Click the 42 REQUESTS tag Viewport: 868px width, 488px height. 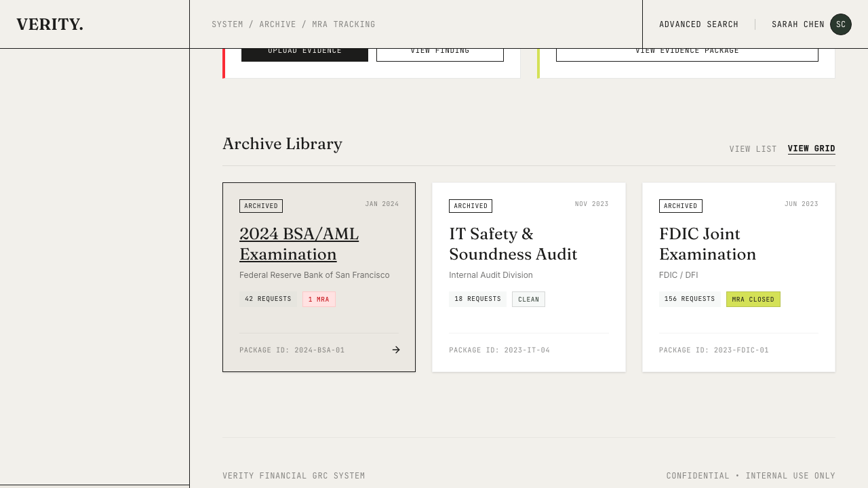[268, 299]
